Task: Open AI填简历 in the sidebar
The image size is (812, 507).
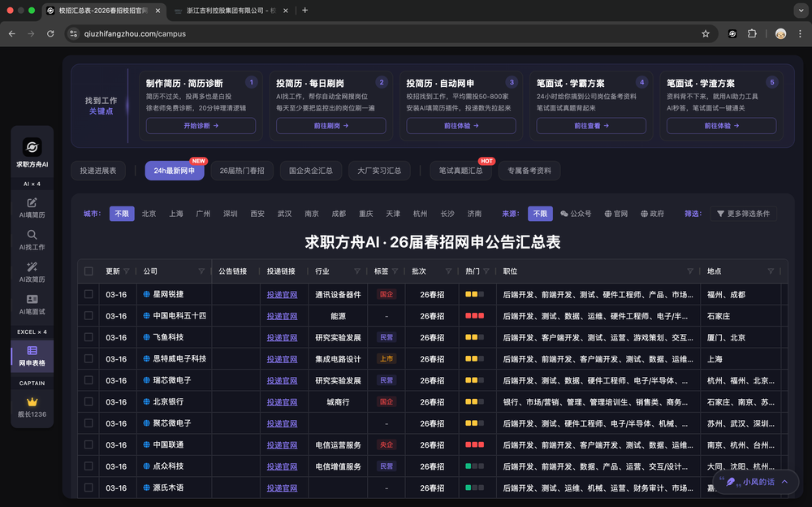Action: pyautogui.click(x=32, y=202)
